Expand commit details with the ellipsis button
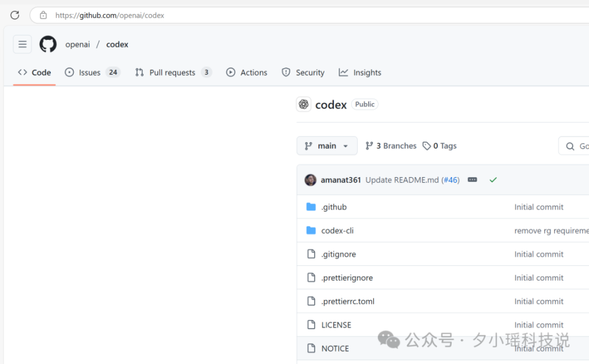Viewport: 589px width, 364px height. (x=472, y=180)
